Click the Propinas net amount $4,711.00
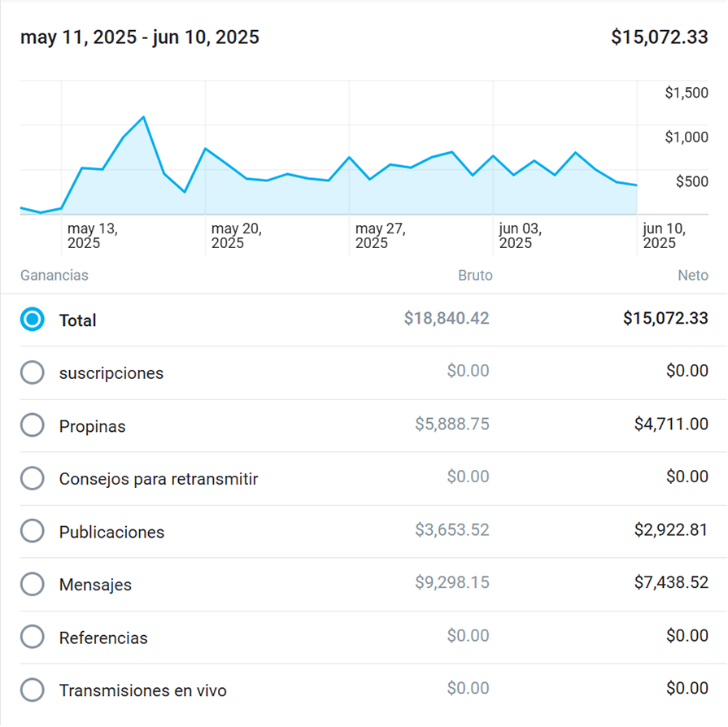 [x=671, y=424]
